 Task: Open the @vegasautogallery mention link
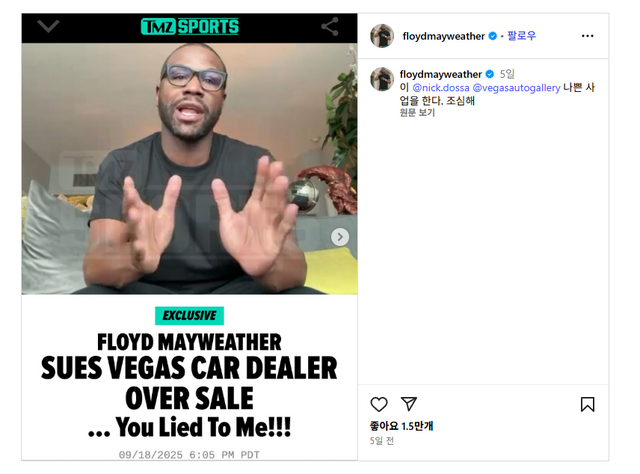pos(516,88)
